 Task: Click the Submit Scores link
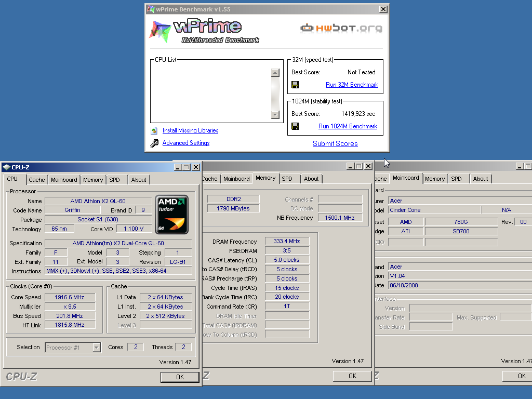click(x=335, y=143)
